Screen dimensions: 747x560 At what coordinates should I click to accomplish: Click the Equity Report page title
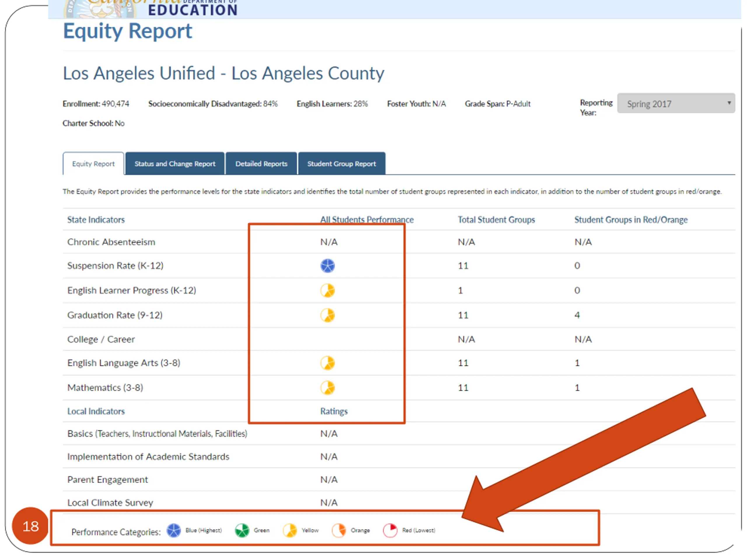pos(128,32)
